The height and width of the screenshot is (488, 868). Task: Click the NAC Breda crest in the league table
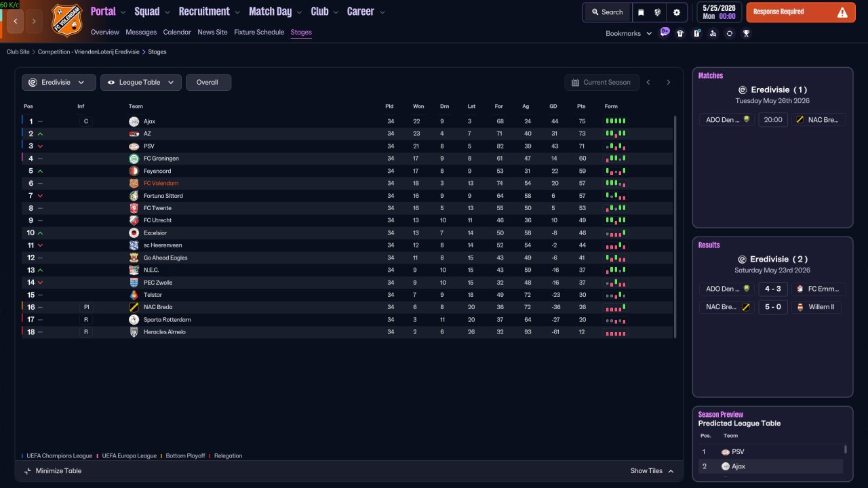point(134,307)
